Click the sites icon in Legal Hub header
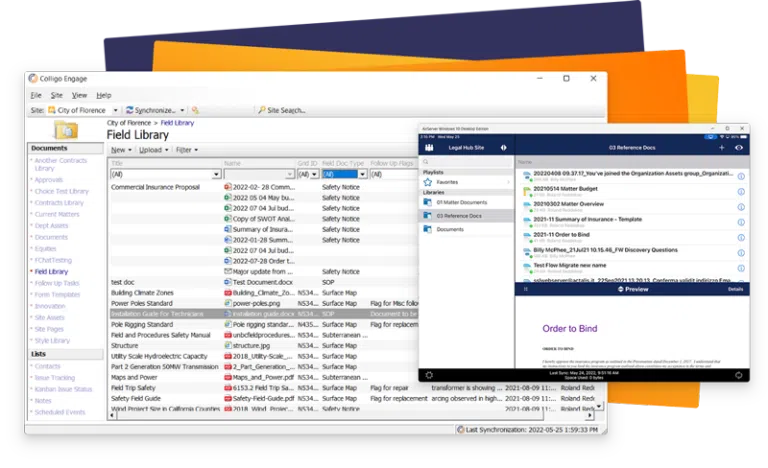768x468 pixels. point(429,148)
